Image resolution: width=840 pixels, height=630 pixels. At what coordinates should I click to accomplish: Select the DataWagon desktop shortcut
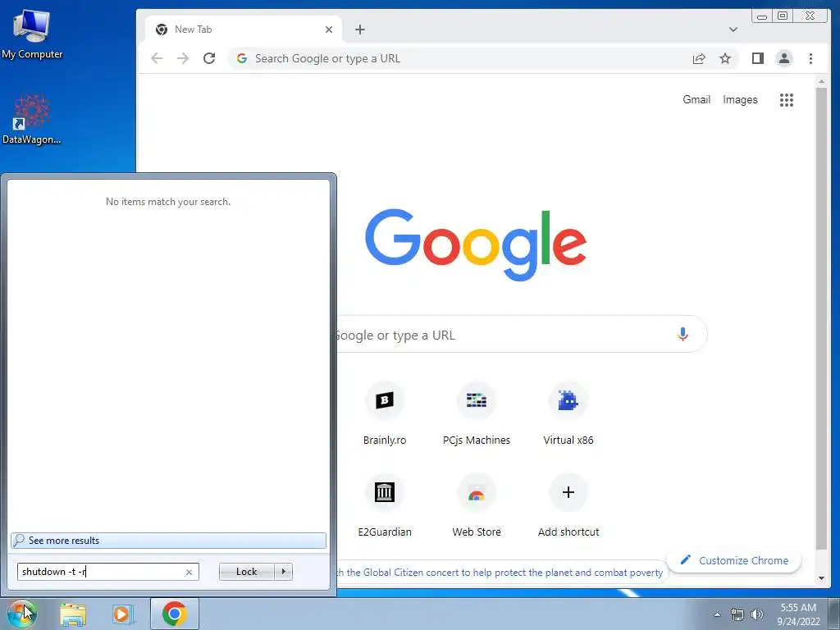(x=32, y=120)
